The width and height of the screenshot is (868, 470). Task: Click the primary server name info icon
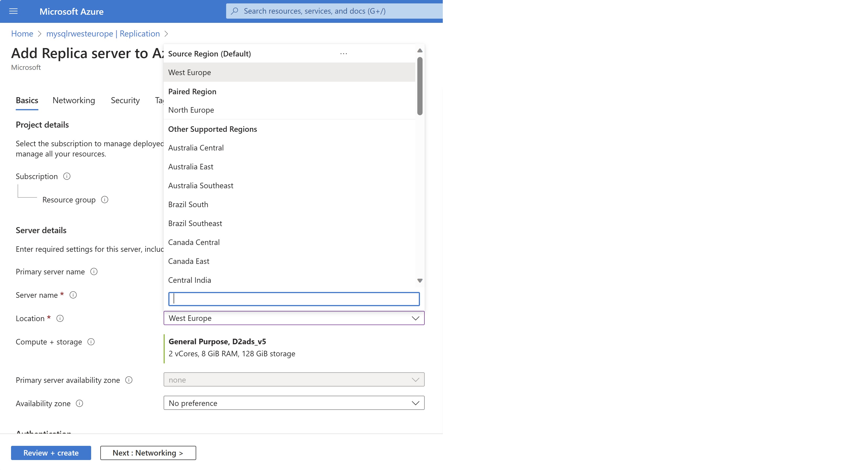[94, 271]
